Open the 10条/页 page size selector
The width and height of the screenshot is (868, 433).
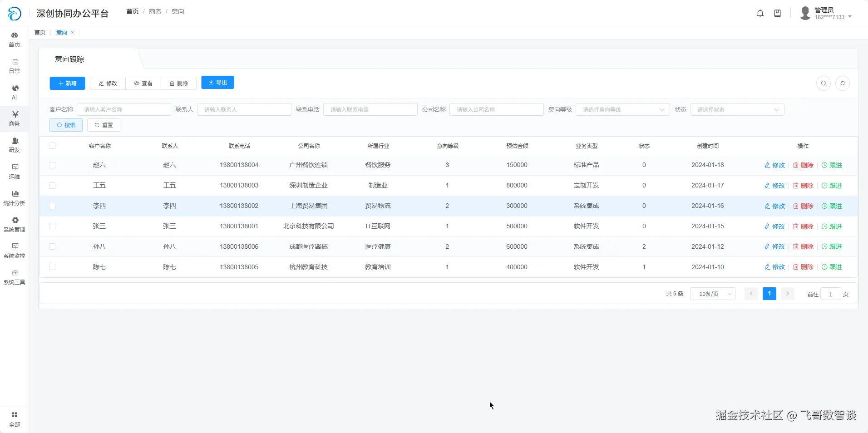click(x=712, y=294)
